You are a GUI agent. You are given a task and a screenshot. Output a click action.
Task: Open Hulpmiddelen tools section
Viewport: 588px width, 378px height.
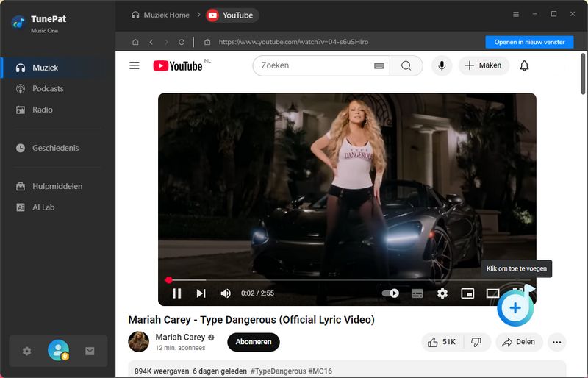coord(57,186)
